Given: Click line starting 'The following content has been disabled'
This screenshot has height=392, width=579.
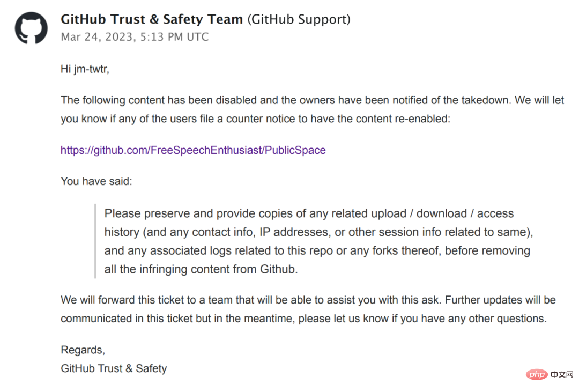Looking at the screenshot, I should (x=313, y=100).
